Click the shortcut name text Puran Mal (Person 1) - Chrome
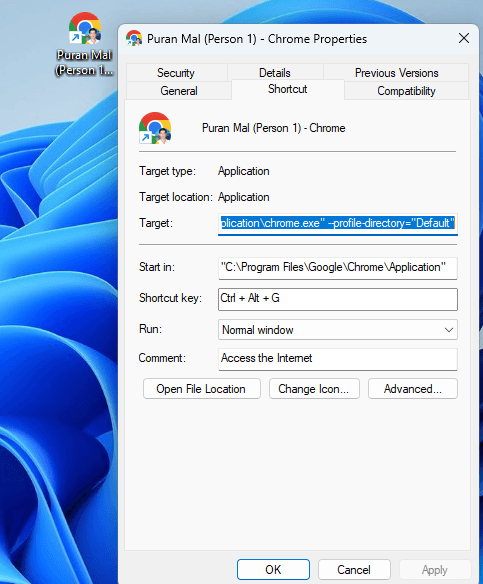The width and height of the screenshot is (483, 584). pos(273,128)
